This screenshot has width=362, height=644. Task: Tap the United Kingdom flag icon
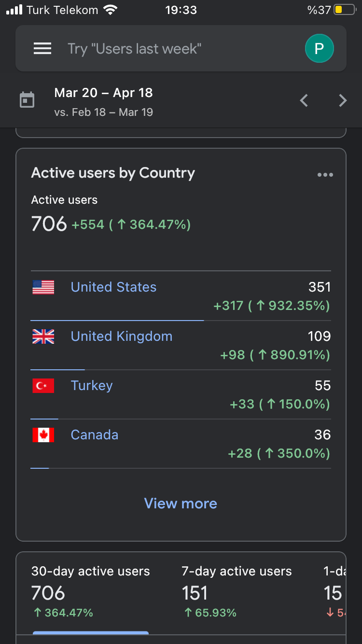tap(43, 336)
